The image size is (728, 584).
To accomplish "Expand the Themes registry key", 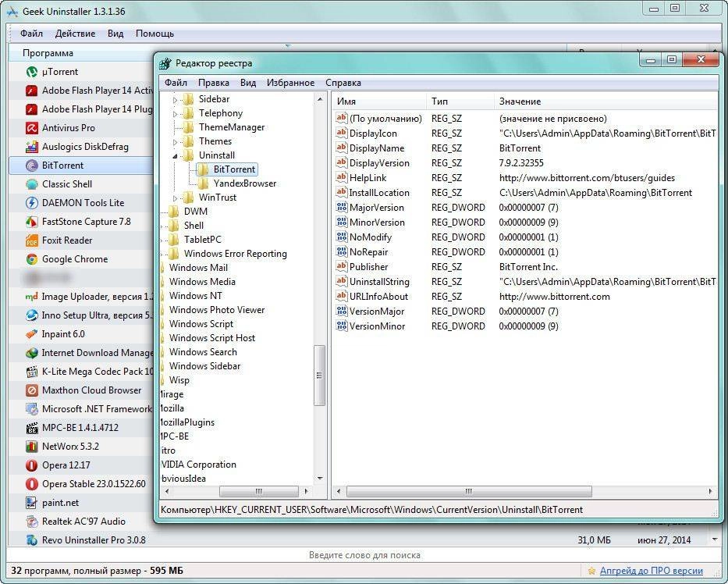I will pyautogui.click(x=175, y=141).
